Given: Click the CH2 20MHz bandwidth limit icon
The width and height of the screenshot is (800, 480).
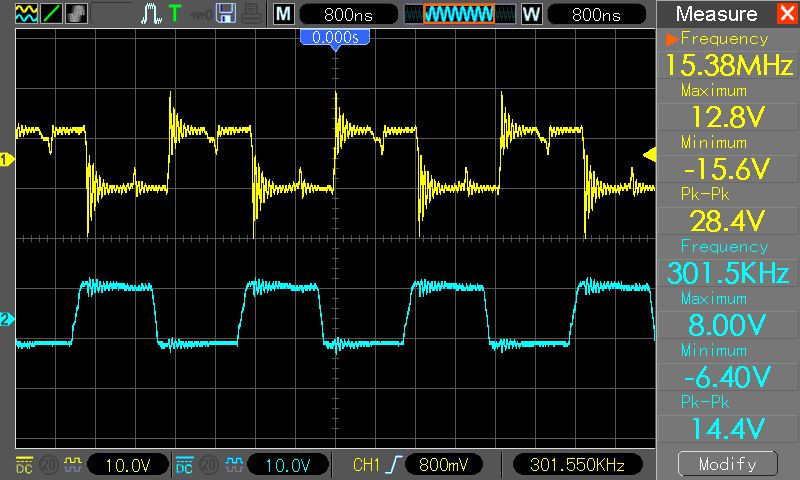Looking at the screenshot, I should tap(209, 465).
